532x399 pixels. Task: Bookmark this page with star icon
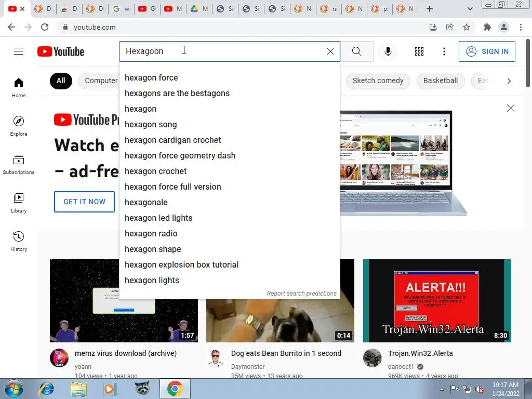pyautogui.click(x=467, y=27)
